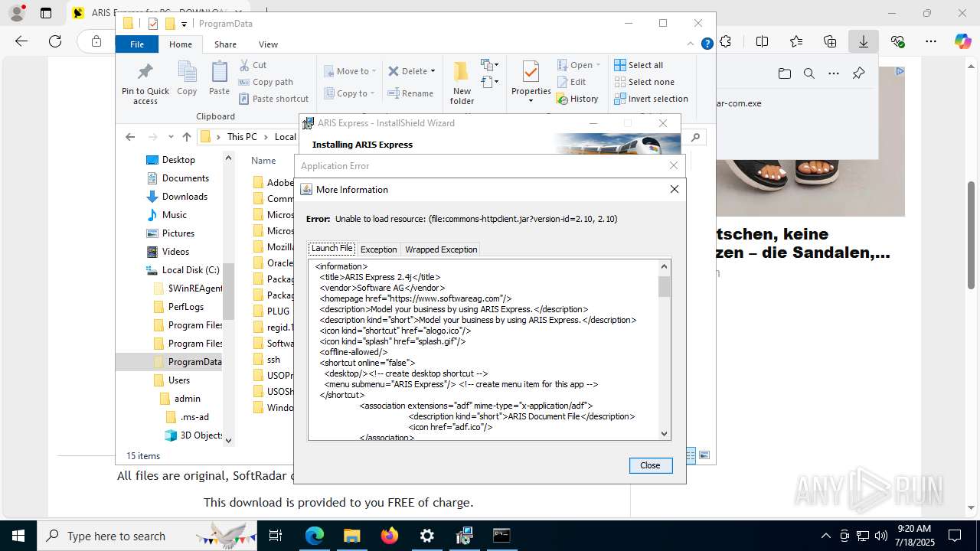Pin the downloads panel with pin icon
The image size is (980, 551).
858,73
